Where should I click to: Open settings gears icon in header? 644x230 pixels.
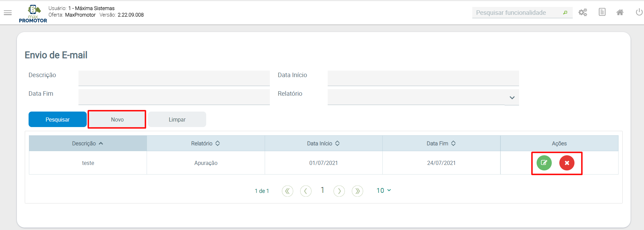click(x=583, y=13)
